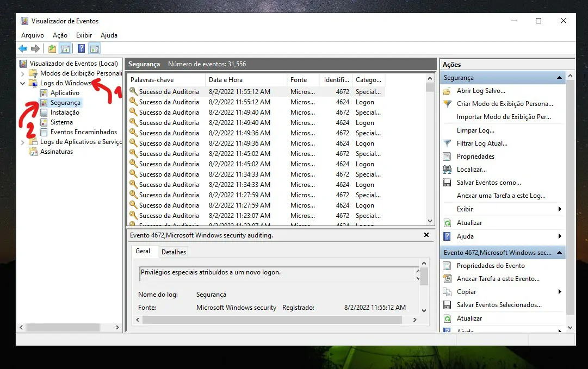Image resolution: width=588 pixels, height=369 pixels.
Task: Click the Sistema log icon in tree
Action: pyautogui.click(x=44, y=122)
